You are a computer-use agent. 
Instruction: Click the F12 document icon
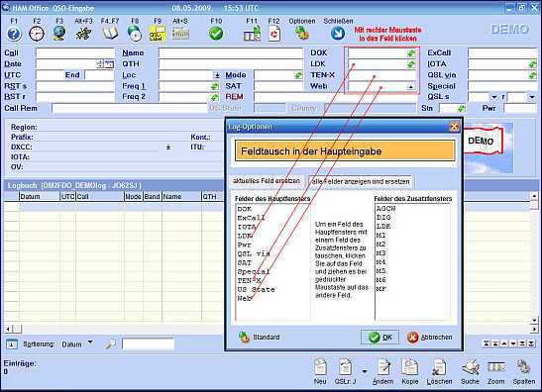point(274,34)
